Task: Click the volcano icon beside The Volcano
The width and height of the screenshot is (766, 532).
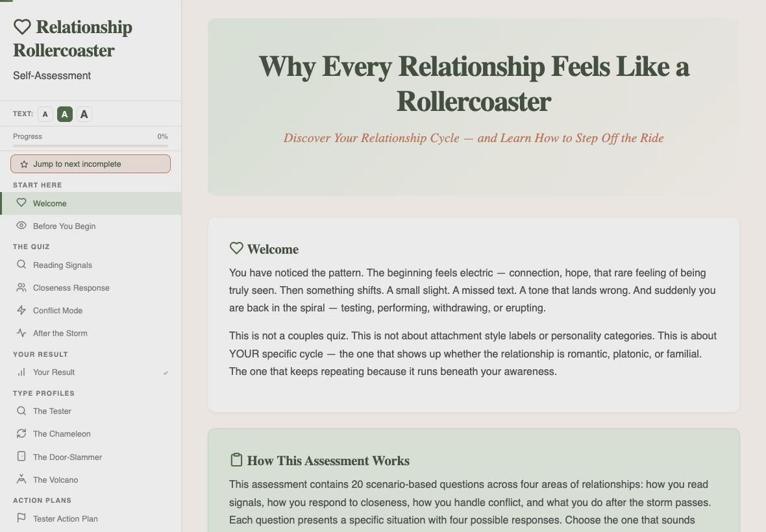Action: 21,479
